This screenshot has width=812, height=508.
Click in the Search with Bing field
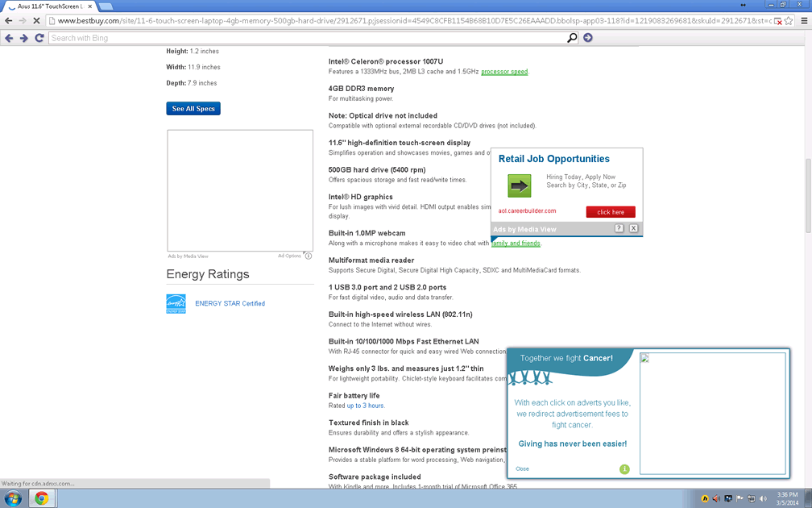pos(306,38)
